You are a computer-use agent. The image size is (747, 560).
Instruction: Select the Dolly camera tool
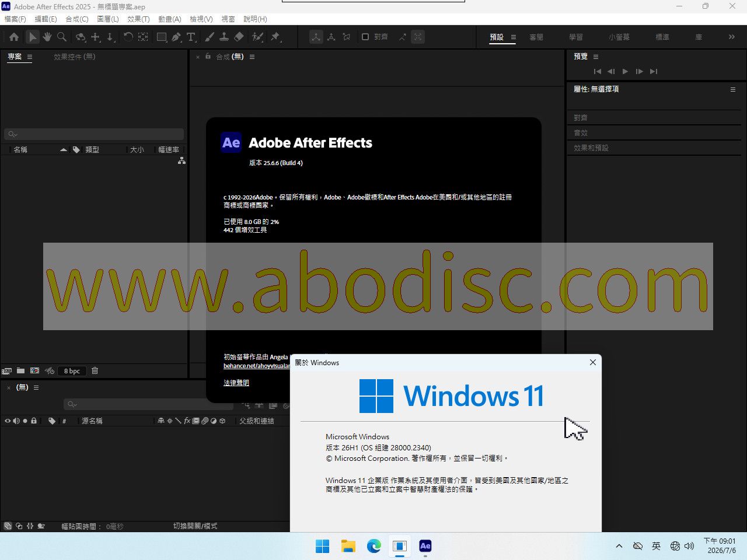pos(110,37)
